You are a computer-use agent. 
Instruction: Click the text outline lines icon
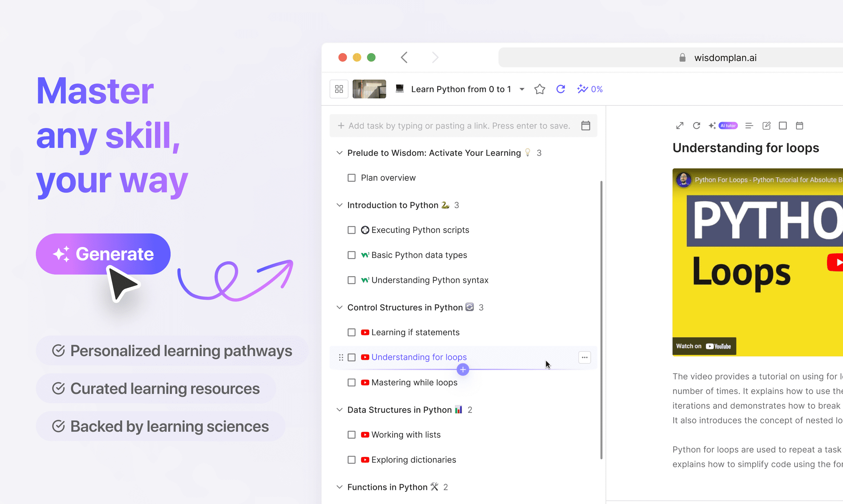click(749, 126)
